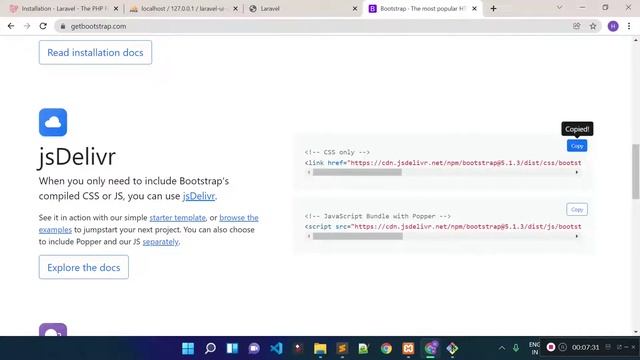Open the Chrome profile avatar
Viewport: 640px width, 360px height.
point(613,26)
